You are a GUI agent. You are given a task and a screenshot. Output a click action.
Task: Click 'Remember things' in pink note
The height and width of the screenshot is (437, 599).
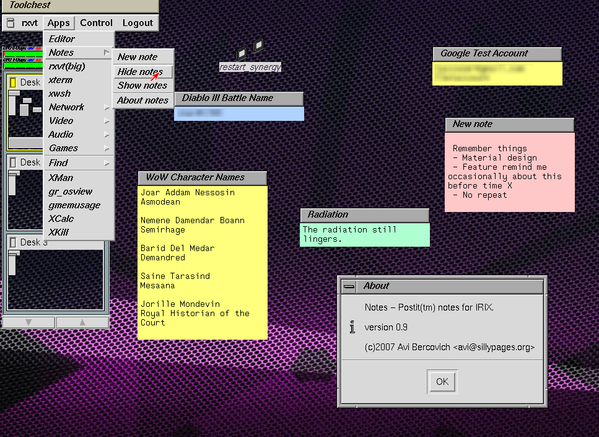(490, 149)
